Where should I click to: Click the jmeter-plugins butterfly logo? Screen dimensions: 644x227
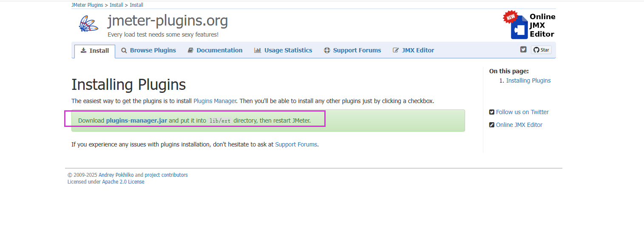pos(88,24)
